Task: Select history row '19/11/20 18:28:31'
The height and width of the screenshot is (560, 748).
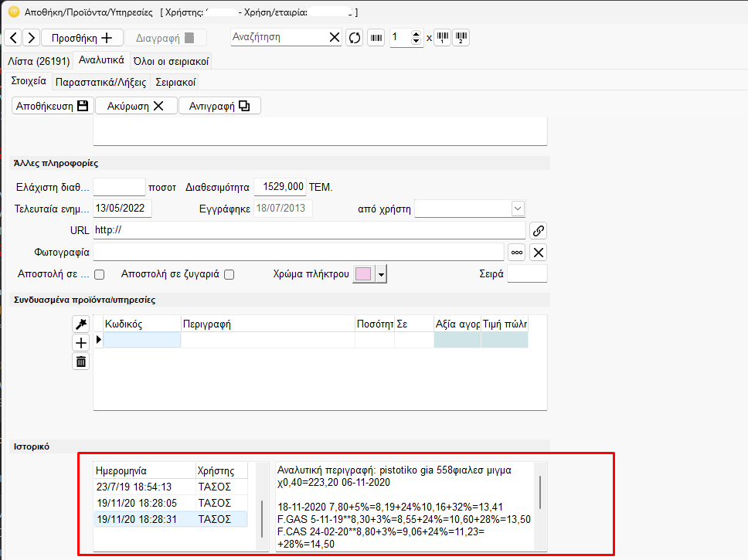Action: (x=171, y=520)
